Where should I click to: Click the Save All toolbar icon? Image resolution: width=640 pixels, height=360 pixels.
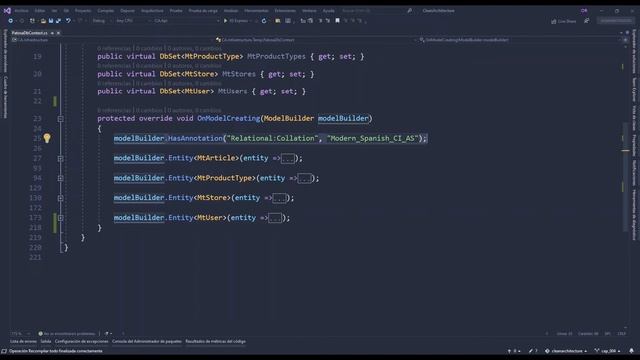click(58, 21)
